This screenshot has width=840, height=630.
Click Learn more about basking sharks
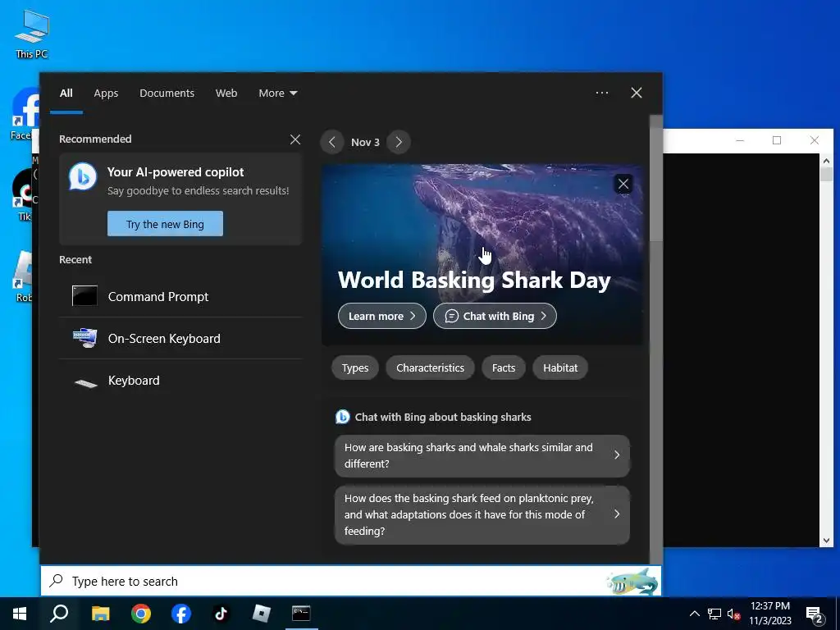pos(382,316)
